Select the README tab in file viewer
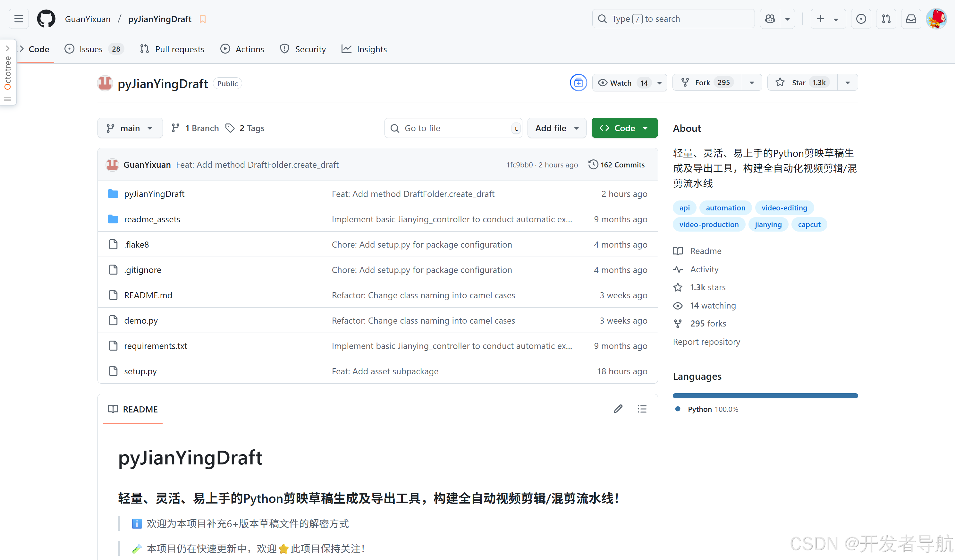 tap(133, 410)
